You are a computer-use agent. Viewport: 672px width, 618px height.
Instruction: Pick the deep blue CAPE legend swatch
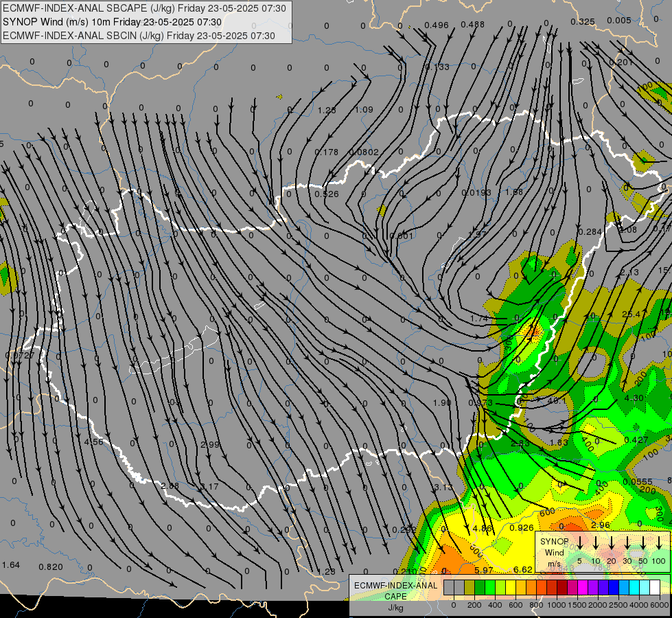pyautogui.click(x=613, y=587)
